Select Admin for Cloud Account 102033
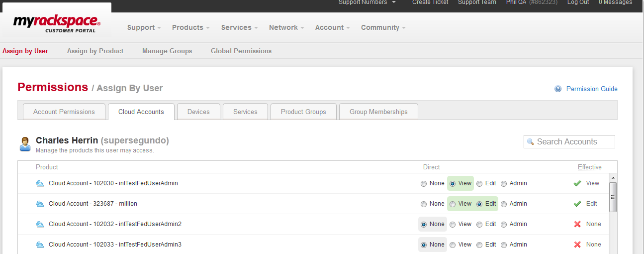Image resolution: width=644 pixels, height=254 pixels. pos(504,245)
